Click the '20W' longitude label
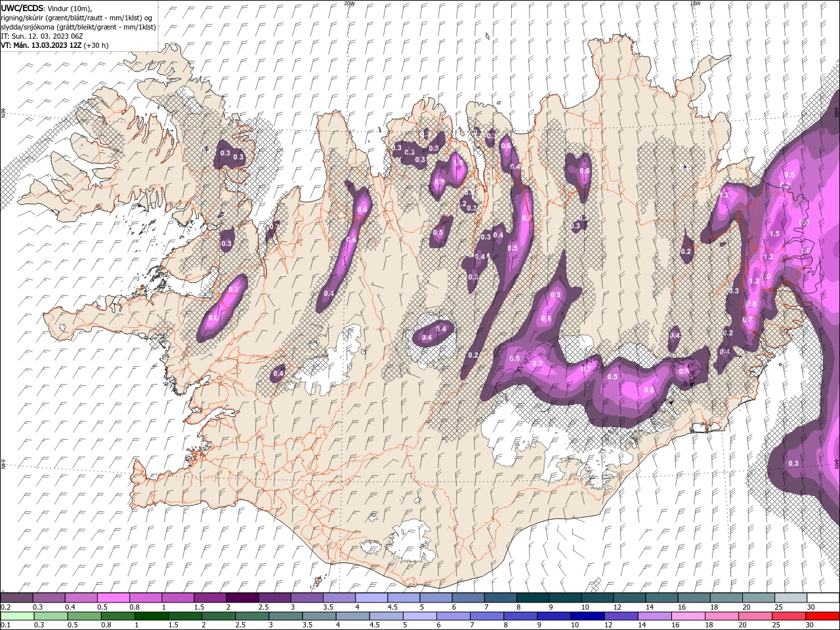Image resolution: width=840 pixels, height=630 pixels. point(349,3)
